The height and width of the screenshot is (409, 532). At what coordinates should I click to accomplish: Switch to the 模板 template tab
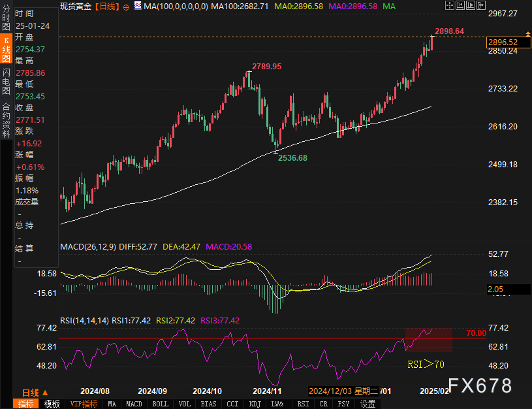pos(52,404)
